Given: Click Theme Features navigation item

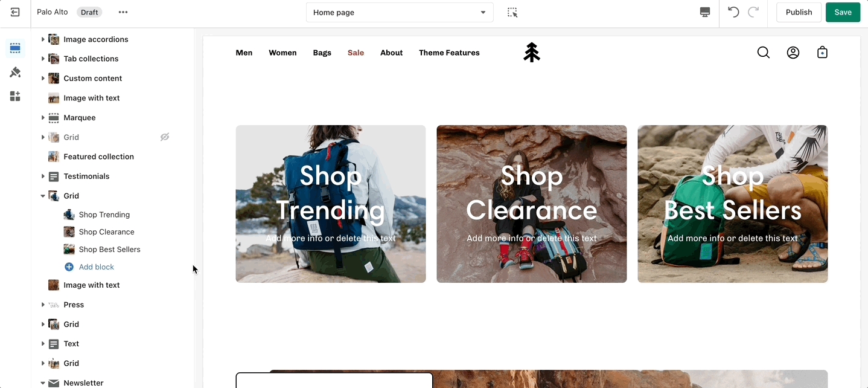Looking at the screenshot, I should [449, 53].
